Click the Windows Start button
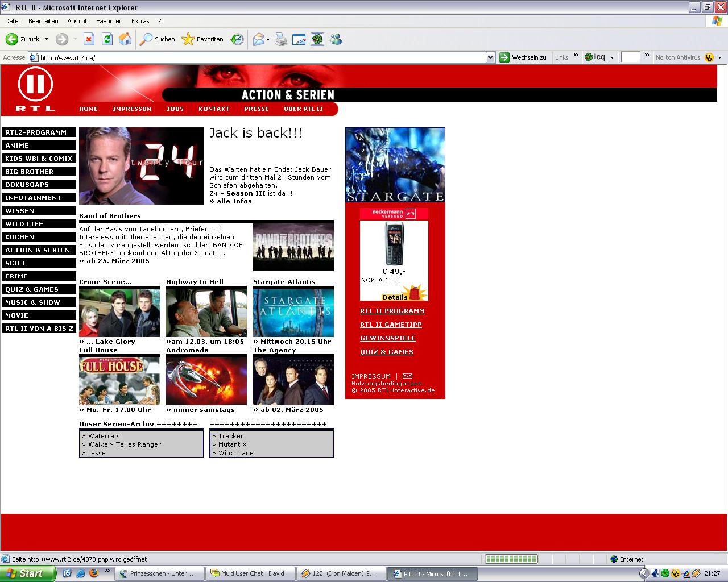Screen dimensions: 728x582 pos(28,573)
